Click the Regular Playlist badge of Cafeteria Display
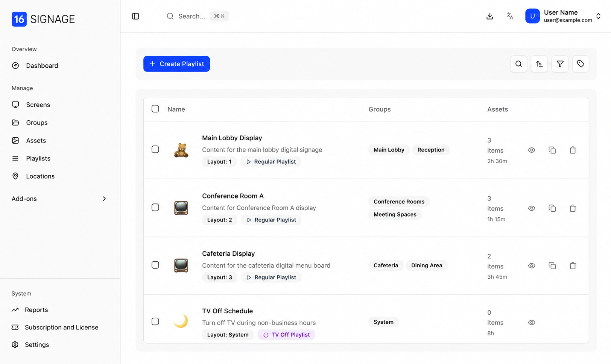Image resolution: width=611 pixels, height=364 pixels. pos(271,278)
